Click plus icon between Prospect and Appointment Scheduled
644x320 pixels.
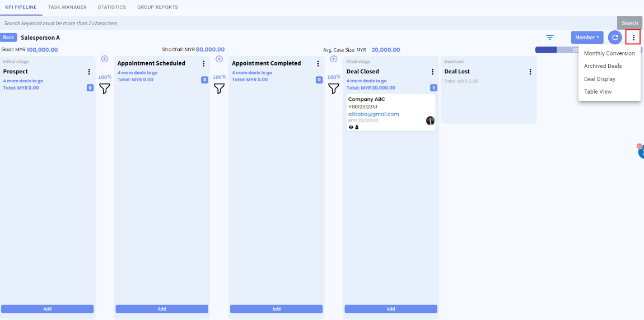[105, 59]
